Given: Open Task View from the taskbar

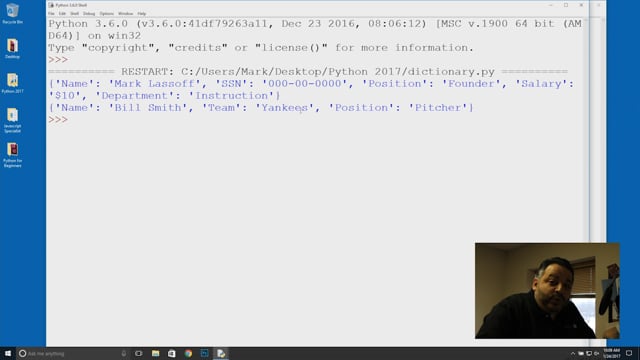Looking at the screenshot, I should 139,353.
